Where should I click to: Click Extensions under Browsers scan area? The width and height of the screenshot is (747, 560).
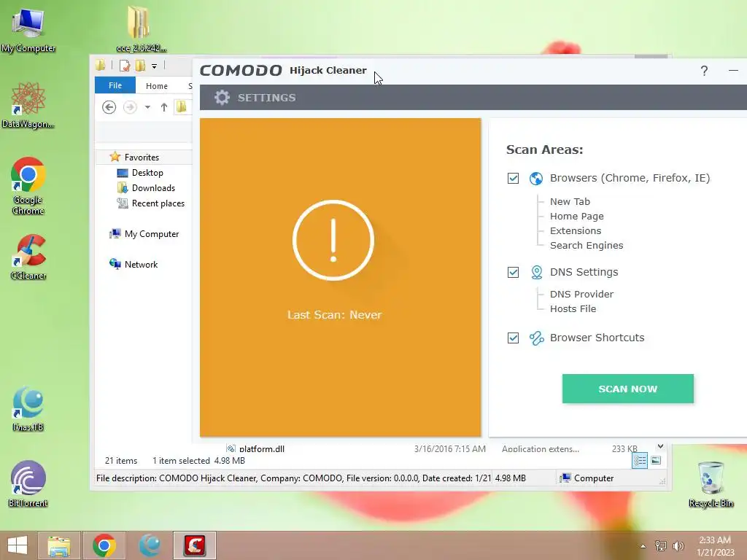576,230
